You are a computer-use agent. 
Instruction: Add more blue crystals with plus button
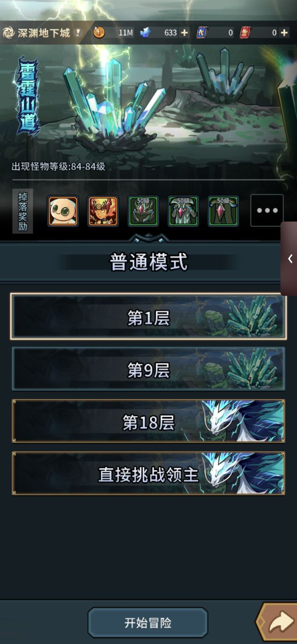[x=184, y=33]
